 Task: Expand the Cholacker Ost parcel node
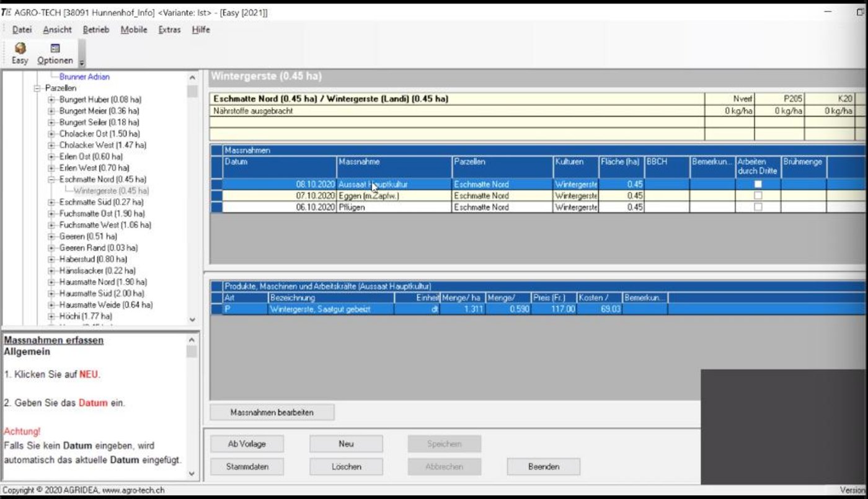pyautogui.click(x=51, y=134)
